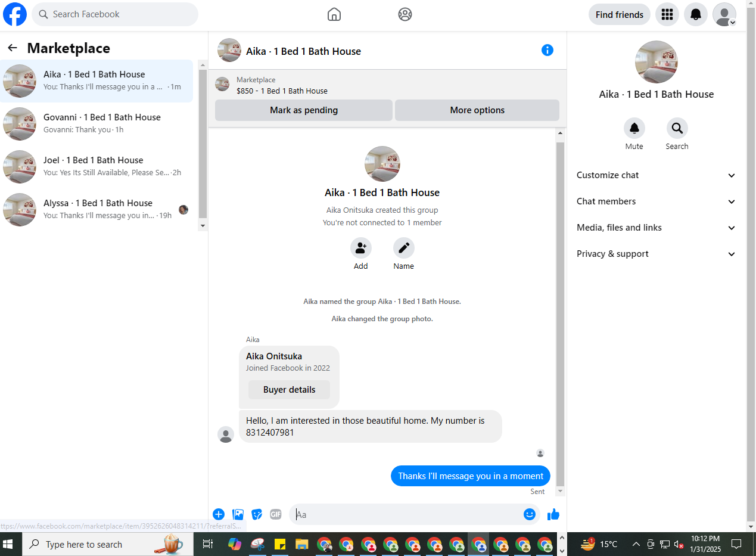Click the large group photo in the right panel
This screenshot has height=556, width=756.
pos(657,62)
